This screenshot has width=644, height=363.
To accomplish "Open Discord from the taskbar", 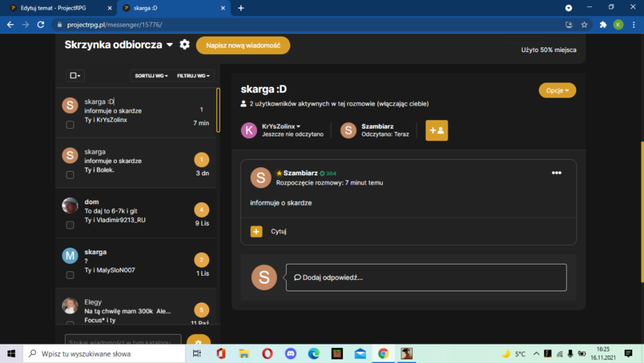I will tap(291, 353).
